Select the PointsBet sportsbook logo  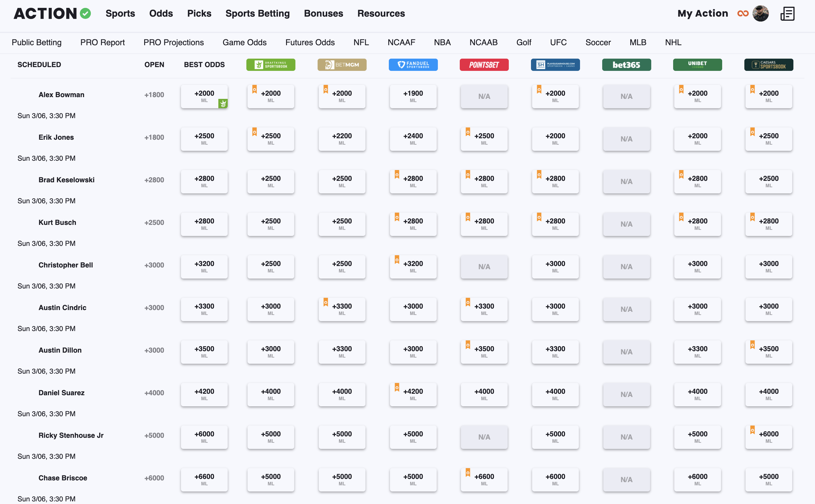(484, 65)
